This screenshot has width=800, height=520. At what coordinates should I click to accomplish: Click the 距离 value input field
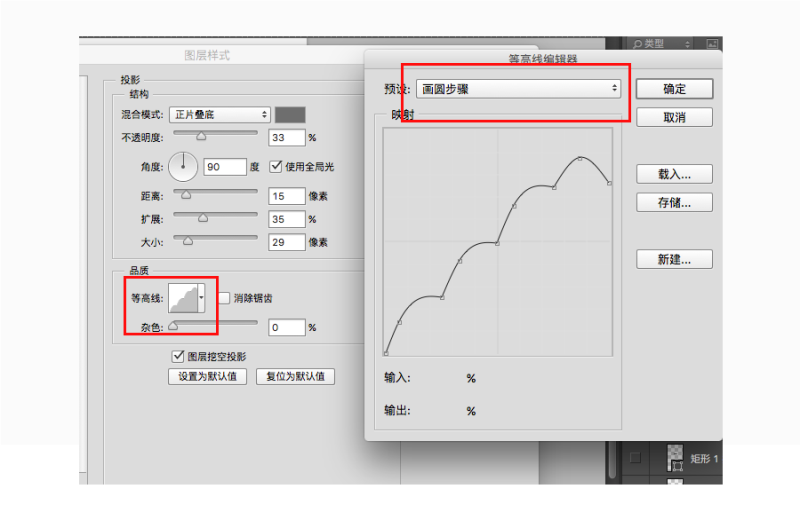point(286,196)
